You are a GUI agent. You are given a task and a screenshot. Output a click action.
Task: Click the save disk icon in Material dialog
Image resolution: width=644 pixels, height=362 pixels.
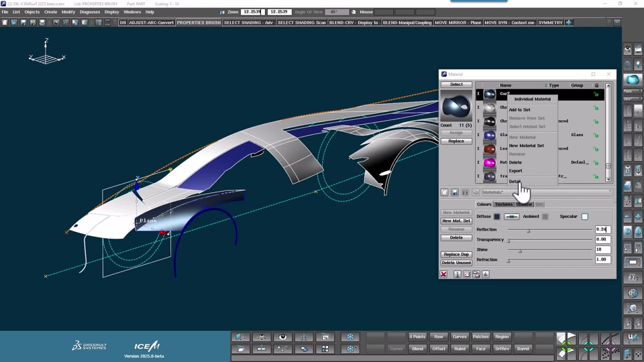(x=454, y=192)
